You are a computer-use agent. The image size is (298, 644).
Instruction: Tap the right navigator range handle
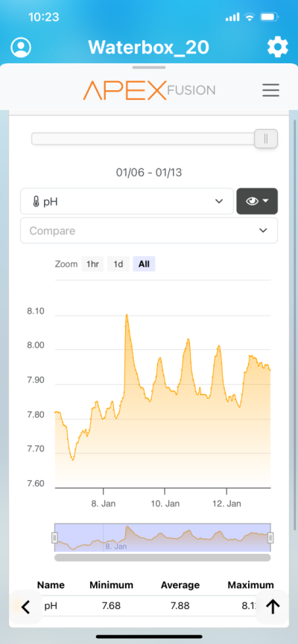[x=270, y=538]
